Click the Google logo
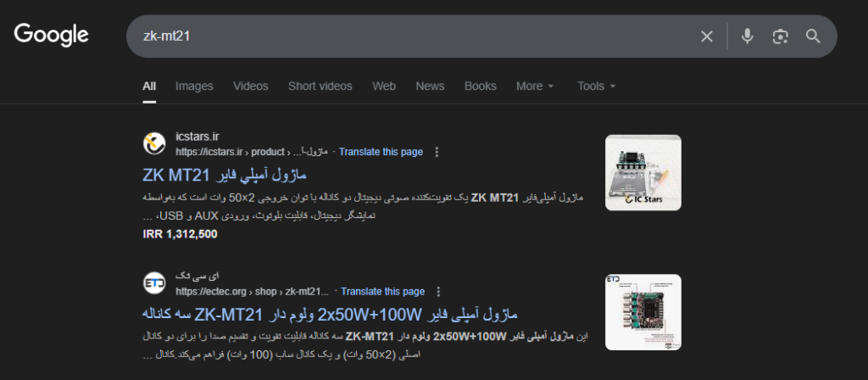868x380 pixels. (51, 35)
